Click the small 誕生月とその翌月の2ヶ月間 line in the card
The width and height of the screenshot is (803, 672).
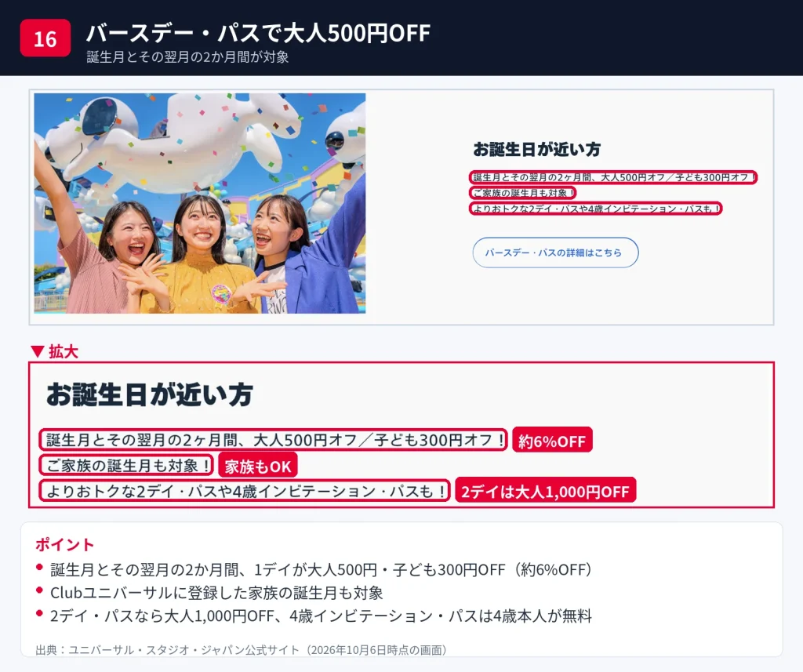[x=613, y=177]
